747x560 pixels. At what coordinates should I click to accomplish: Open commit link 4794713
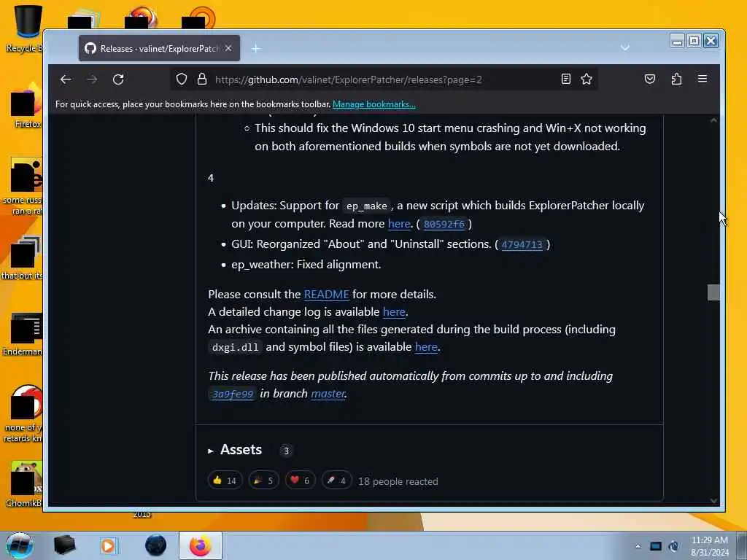pyautogui.click(x=522, y=245)
